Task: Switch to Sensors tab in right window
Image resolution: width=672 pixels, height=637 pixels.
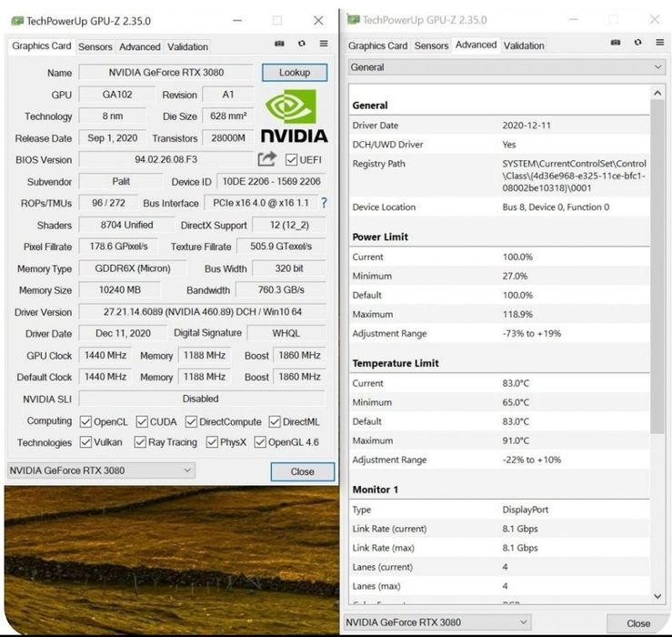Action: (431, 45)
